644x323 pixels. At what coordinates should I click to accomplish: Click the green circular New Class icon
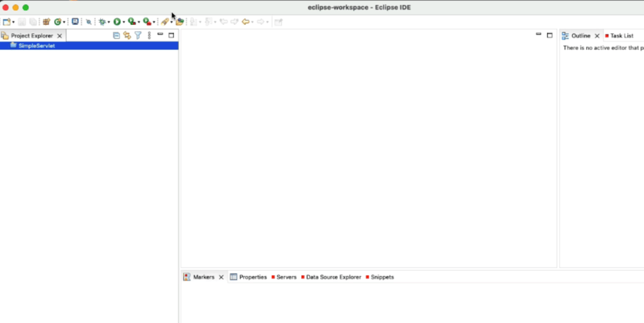point(57,22)
